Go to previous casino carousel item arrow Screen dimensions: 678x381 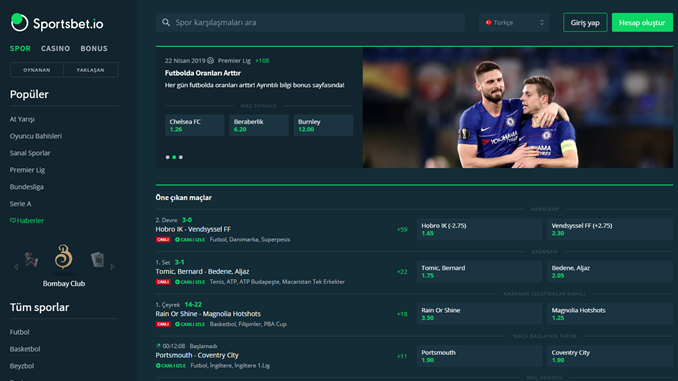tap(16, 267)
